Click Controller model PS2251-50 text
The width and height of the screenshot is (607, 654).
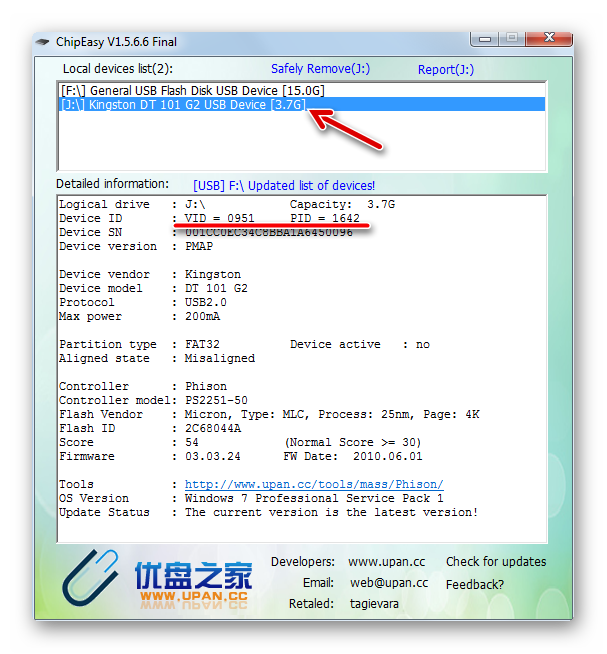click(x=216, y=400)
